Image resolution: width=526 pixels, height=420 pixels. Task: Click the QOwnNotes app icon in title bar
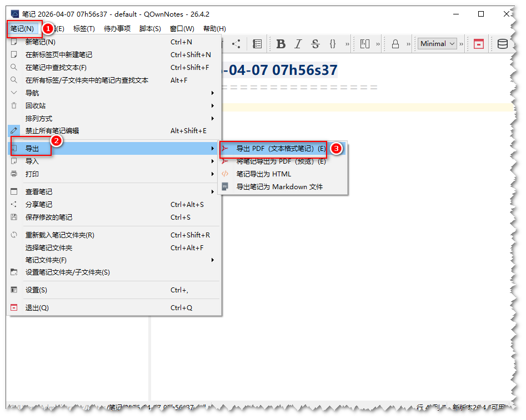pos(15,14)
